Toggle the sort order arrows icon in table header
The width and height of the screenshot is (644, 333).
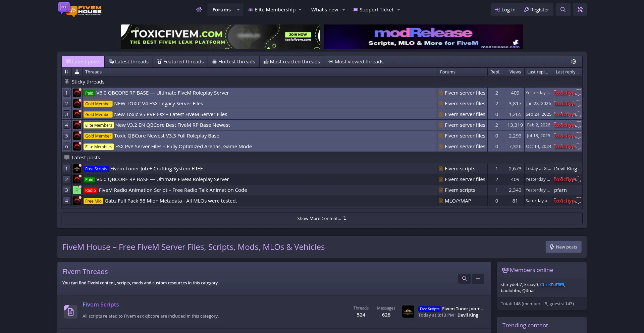[x=66, y=72]
